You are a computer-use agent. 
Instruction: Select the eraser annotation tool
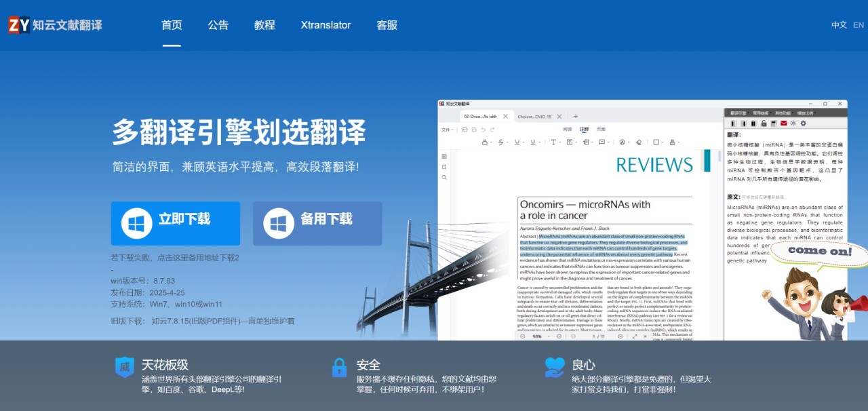click(639, 142)
